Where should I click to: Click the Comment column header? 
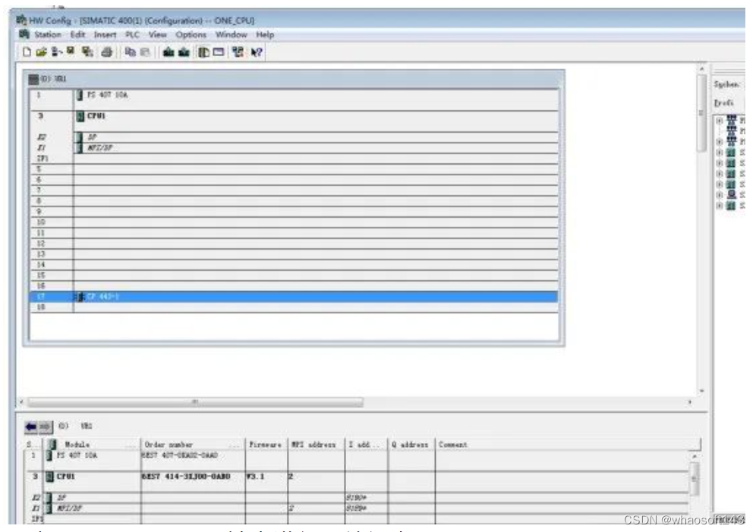pos(568,444)
